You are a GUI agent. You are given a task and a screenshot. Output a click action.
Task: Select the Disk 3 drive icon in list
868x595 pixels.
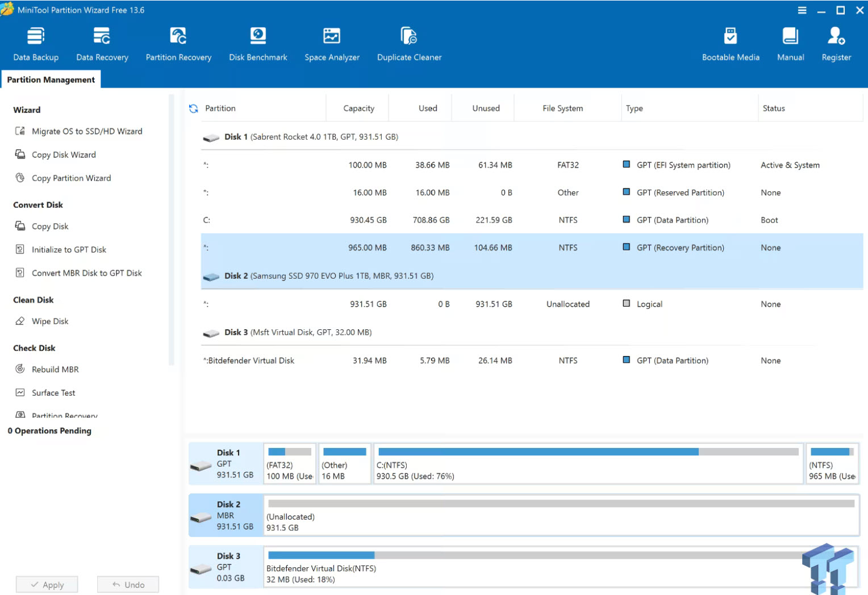(x=211, y=333)
